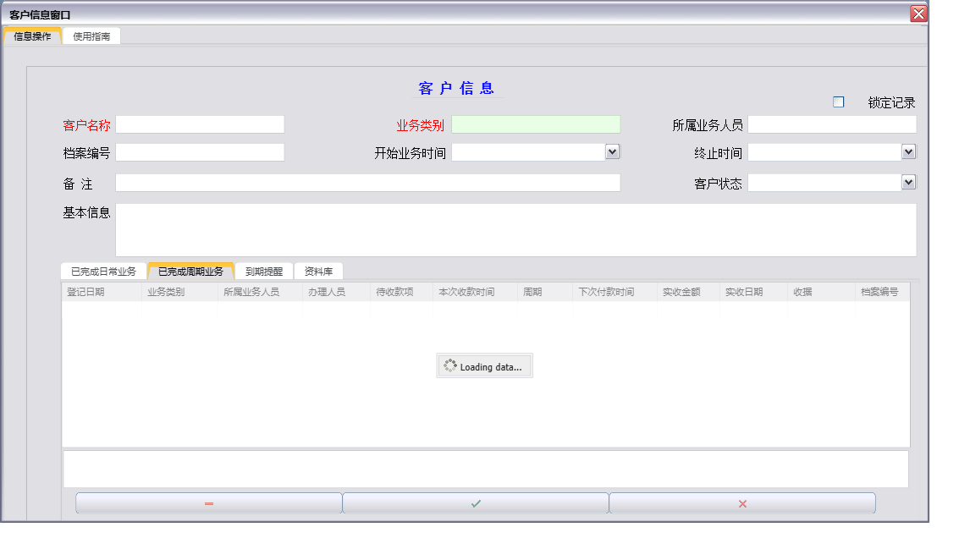Select the 已完成周期业务 tab
Screen dimensions: 959x560
(191, 271)
